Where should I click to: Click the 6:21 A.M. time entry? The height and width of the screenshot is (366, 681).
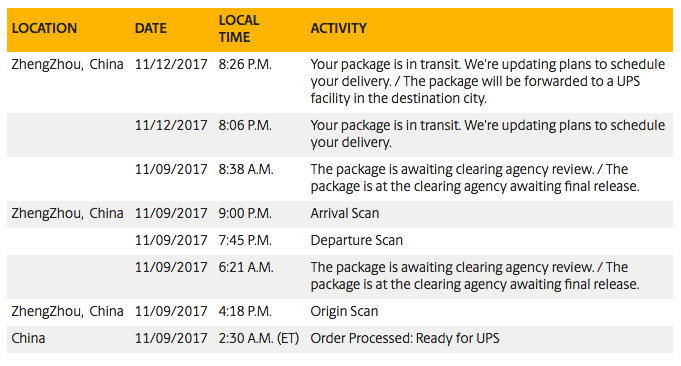pyautogui.click(x=246, y=267)
